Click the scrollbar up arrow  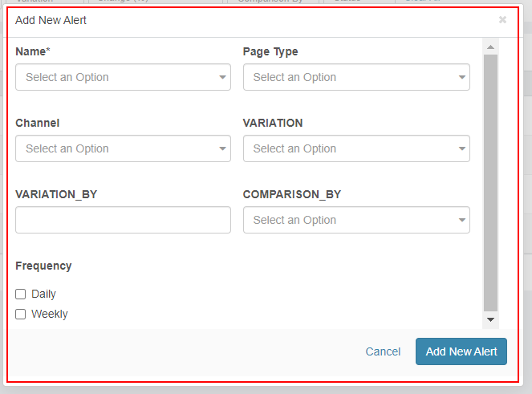coord(490,47)
